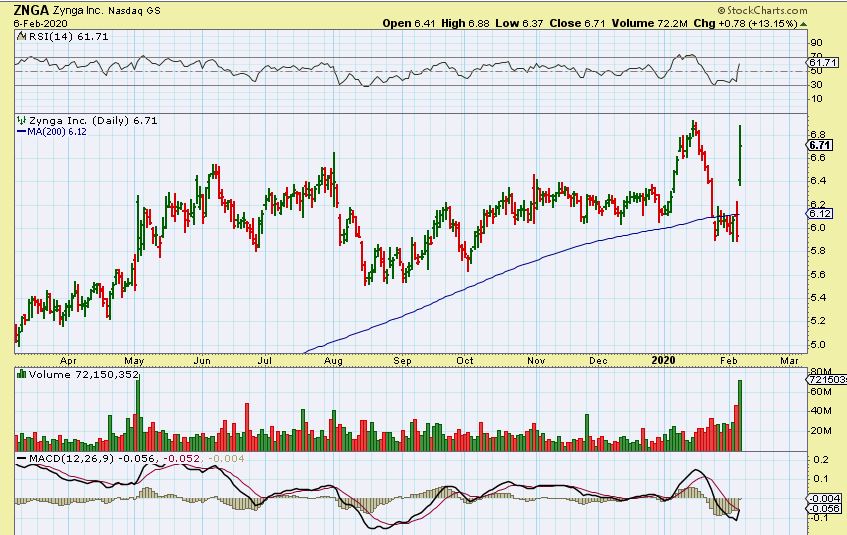The image size is (847, 535).
Task: Click the bold 2020 year label on the date axis
Action: 663,360
